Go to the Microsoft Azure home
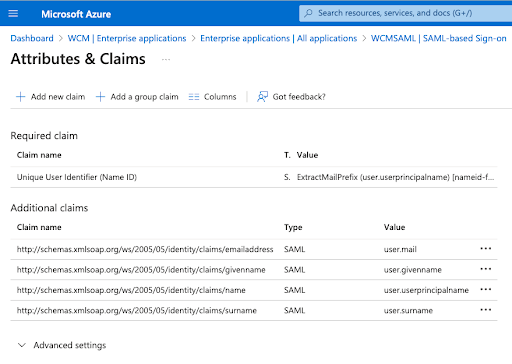The width and height of the screenshot is (512, 364). [x=76, y=14]
